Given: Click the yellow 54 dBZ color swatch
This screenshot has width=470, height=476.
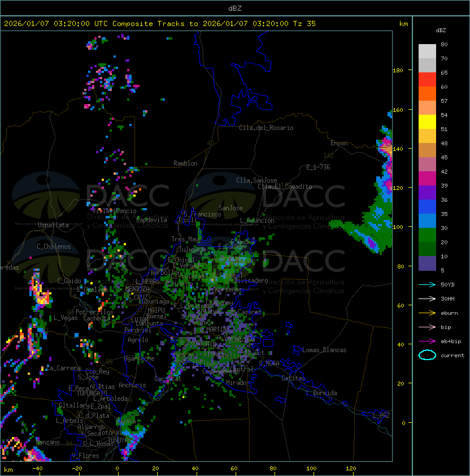Looking at the screenshot, I should pos(427,122).
